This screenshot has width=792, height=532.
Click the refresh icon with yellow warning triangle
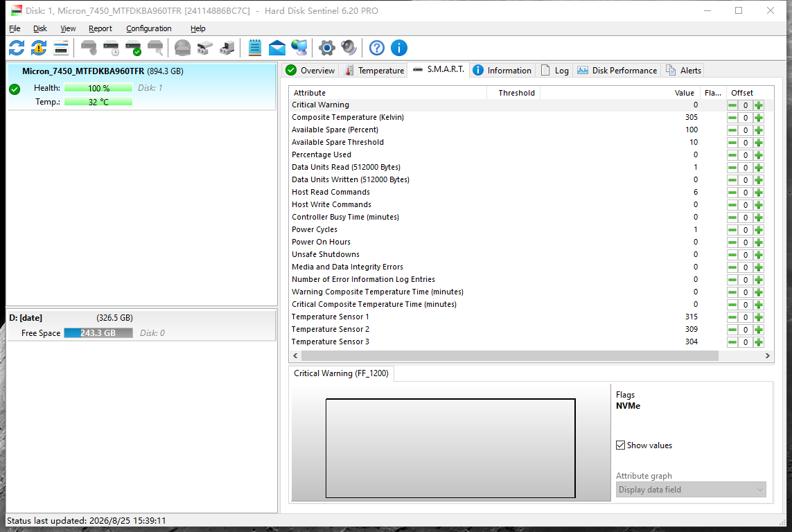39,48
